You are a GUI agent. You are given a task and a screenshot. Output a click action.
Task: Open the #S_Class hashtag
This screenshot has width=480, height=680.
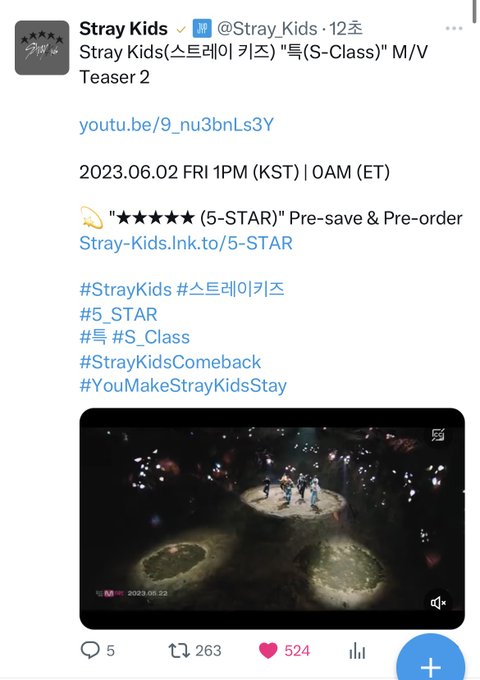151,337
